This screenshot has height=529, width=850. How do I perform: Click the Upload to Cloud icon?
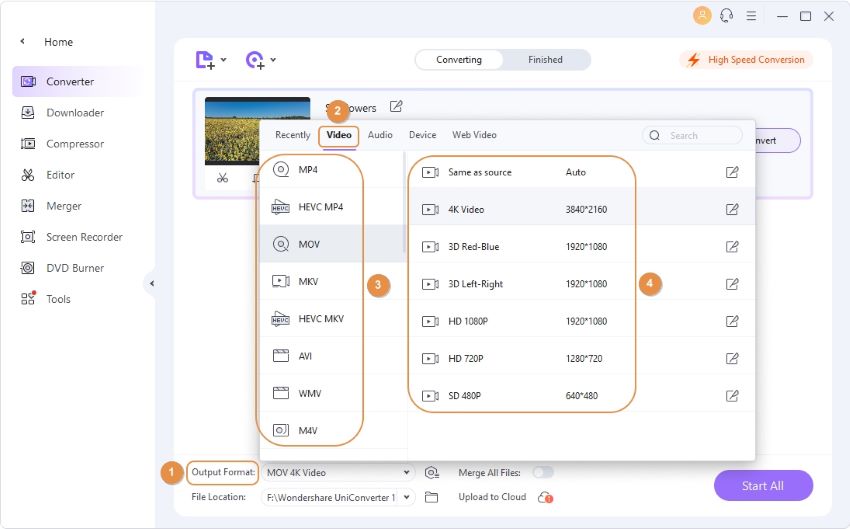(x=545, y=497)
